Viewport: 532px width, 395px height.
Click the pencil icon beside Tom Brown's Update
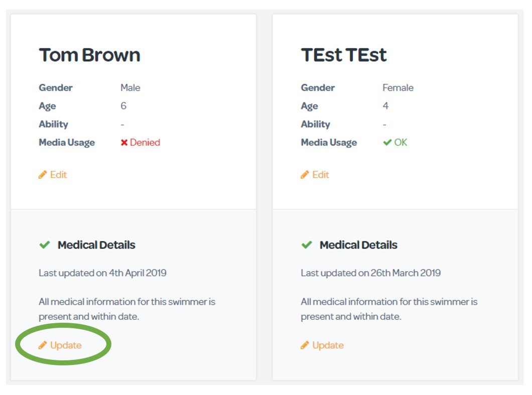pos(43,345)
